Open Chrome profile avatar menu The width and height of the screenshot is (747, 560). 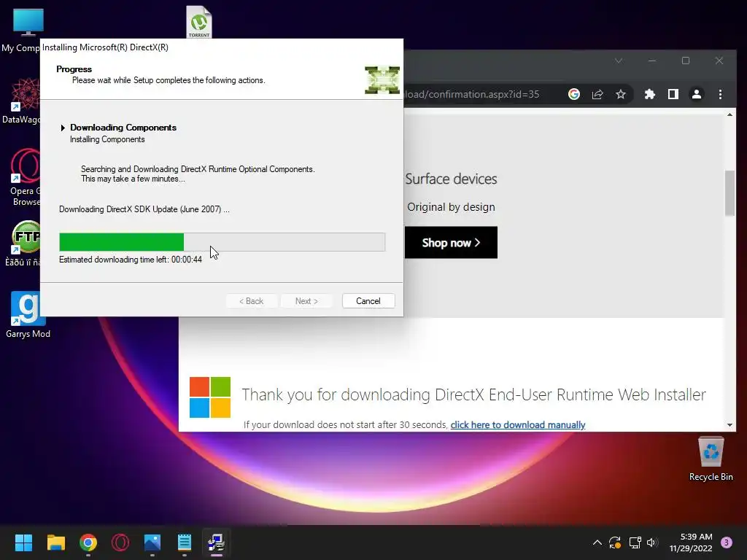tap(697, 94)
